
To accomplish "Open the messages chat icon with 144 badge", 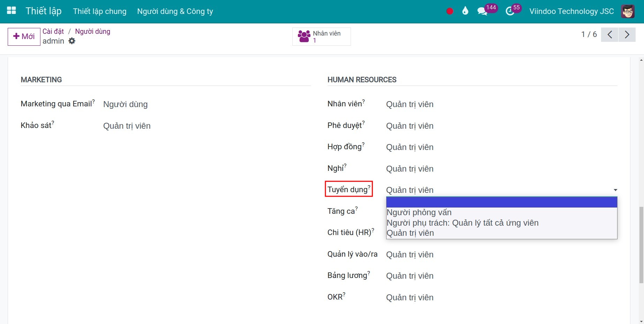I will coord(482,11).
